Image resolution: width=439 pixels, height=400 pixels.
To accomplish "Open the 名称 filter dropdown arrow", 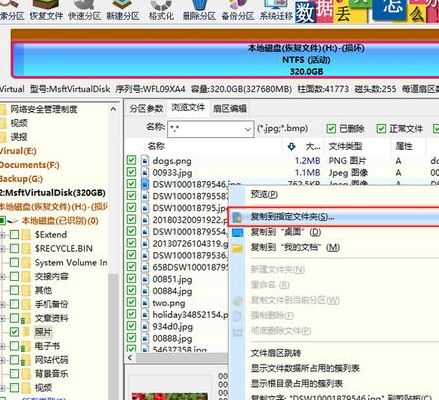I will [247, 129].
